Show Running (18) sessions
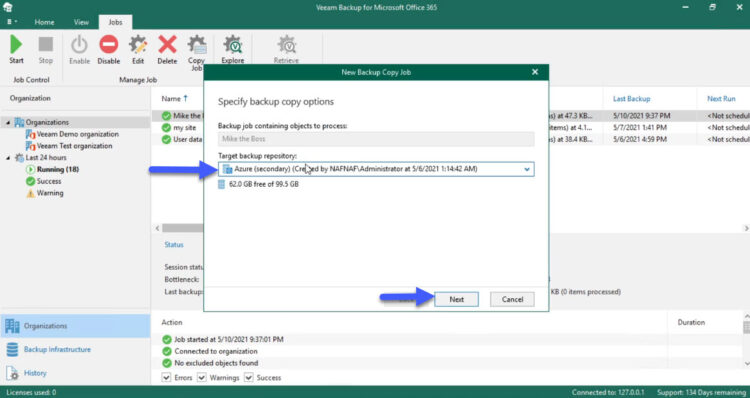This screenshot has width=750, height=398. coord(58,169)
